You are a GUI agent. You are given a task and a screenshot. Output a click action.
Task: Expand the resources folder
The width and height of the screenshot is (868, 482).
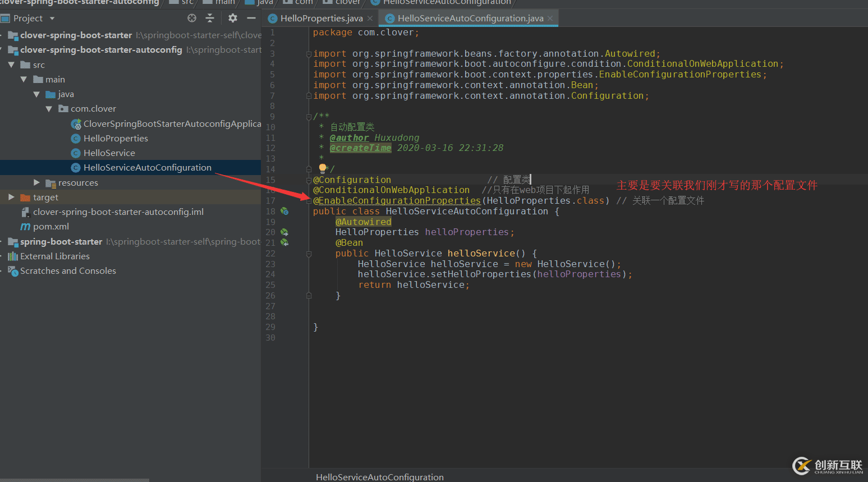(36, 182)
